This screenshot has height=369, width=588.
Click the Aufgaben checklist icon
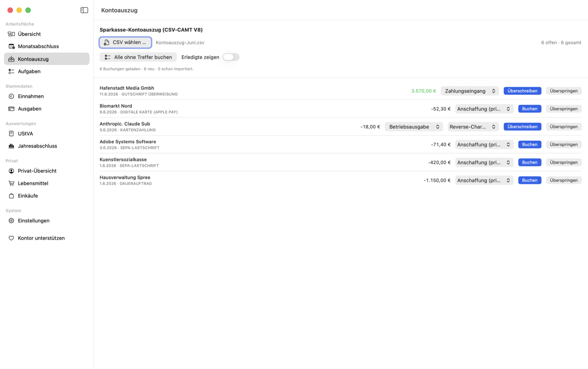pyautogui.click(x=11, y=71)
